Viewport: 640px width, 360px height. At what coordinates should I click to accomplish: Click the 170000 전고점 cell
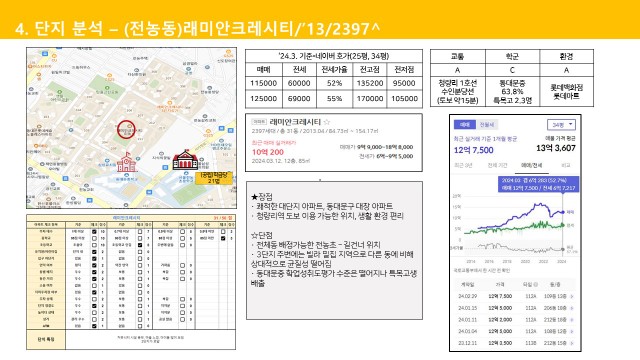(x=370, y=99)
